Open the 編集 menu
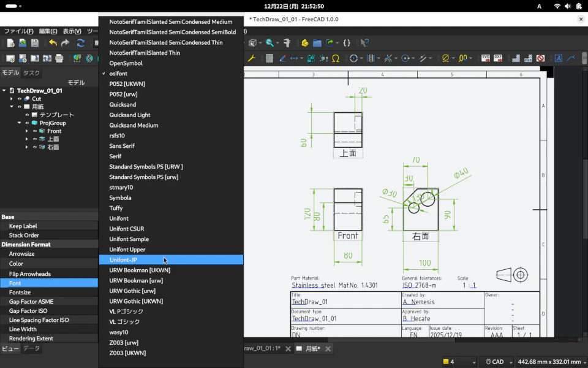Screen dimensions: 588x368 48,31
